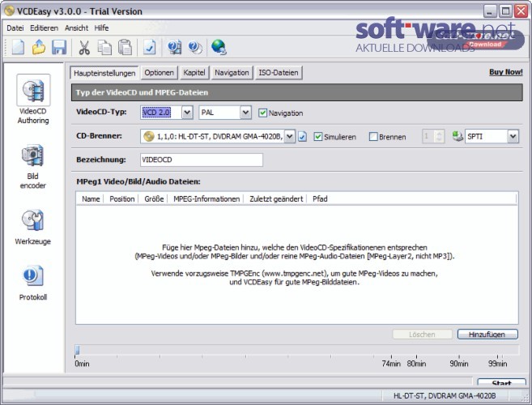Click the question mark help icon

(195, 47)
